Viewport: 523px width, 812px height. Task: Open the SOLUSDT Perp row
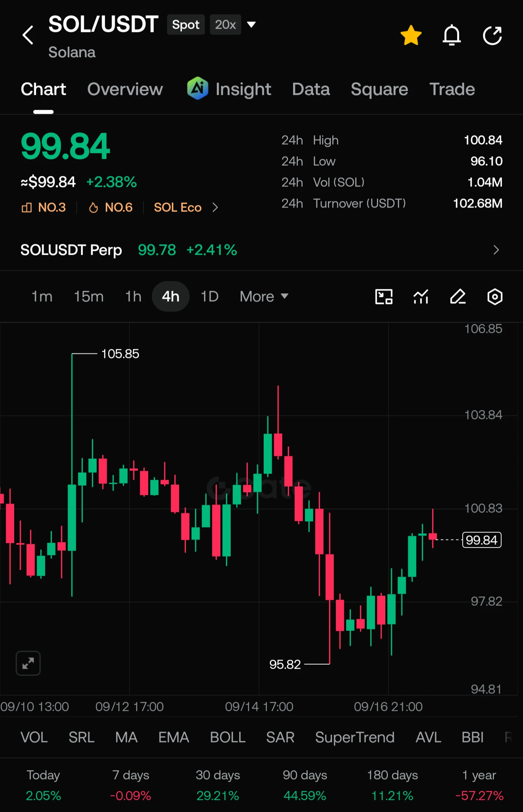coord(261,250)
